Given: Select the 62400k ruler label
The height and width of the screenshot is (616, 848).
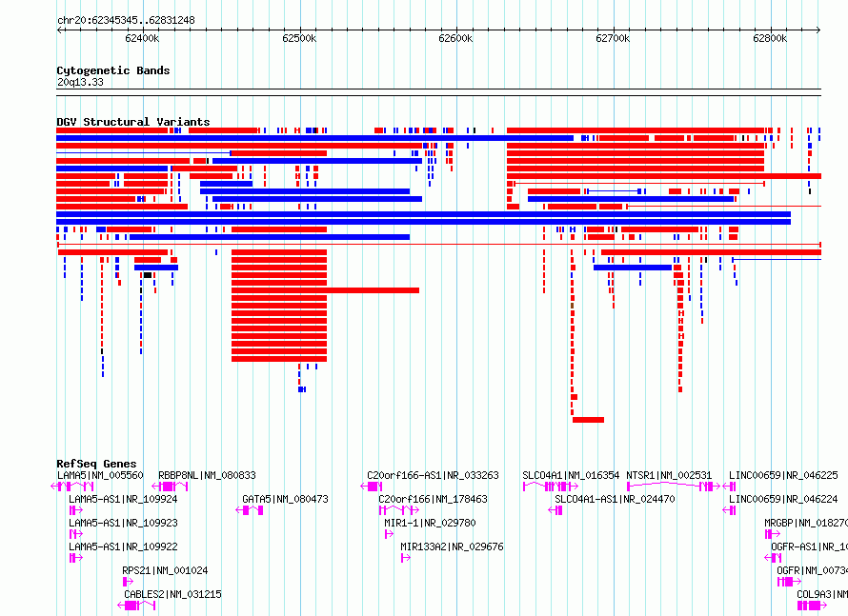Looking at the screenshot, I should click(142, 38).
